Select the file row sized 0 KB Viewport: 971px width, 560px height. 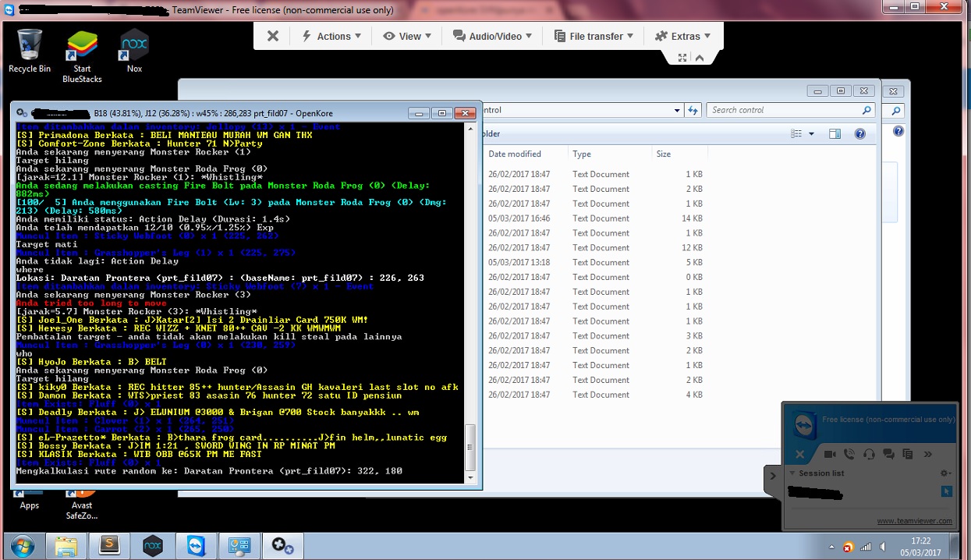click(x=597, y=277)
